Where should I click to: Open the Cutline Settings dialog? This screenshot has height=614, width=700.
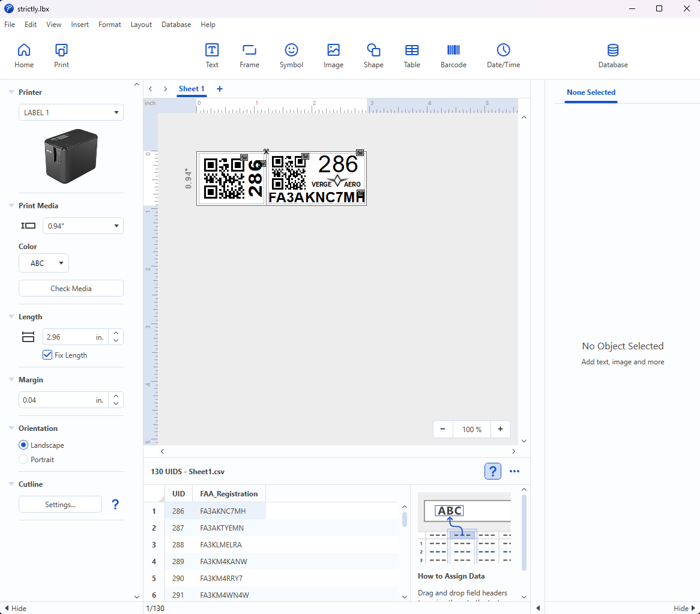(60, 504)
